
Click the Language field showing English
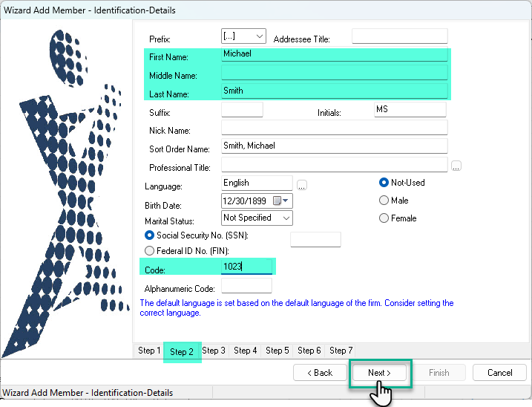point(257,183)
